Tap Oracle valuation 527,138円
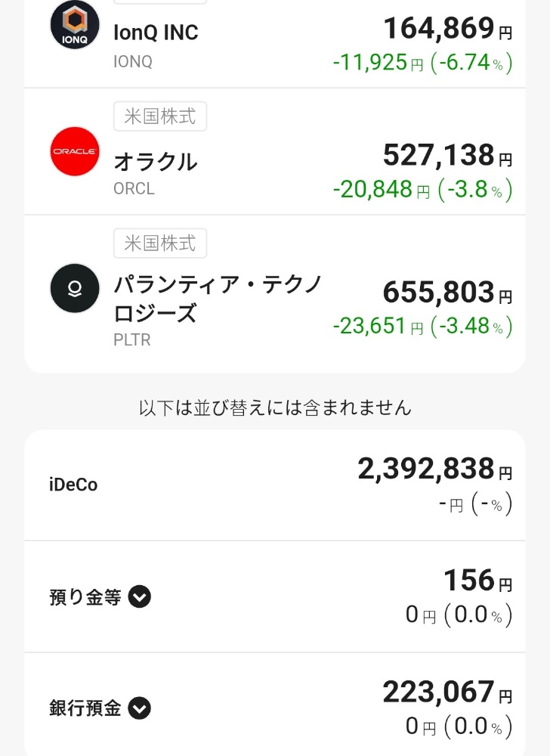 pyautogui.click(x=448, y=155)
